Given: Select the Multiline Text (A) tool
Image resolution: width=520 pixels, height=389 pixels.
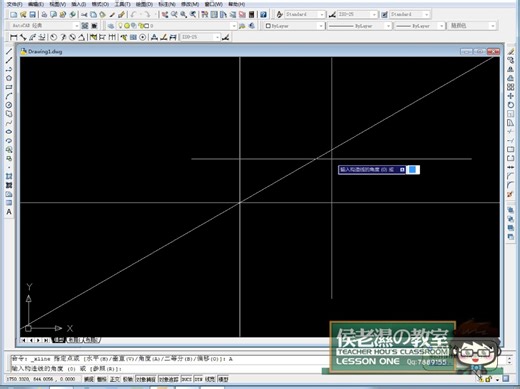Looking at the screenshot, I should click(x=9, y=212).
